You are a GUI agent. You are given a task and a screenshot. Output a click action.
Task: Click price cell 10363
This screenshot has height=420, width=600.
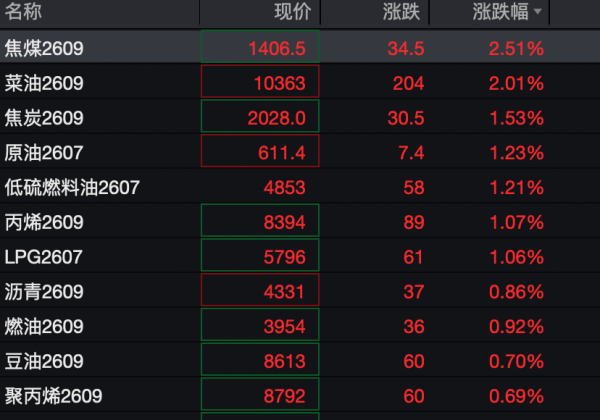point(260,81)
